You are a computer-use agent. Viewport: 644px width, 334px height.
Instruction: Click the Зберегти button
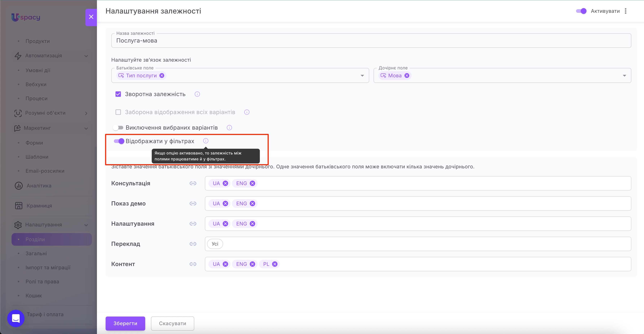pyautogui.click(x=125, y=323)
